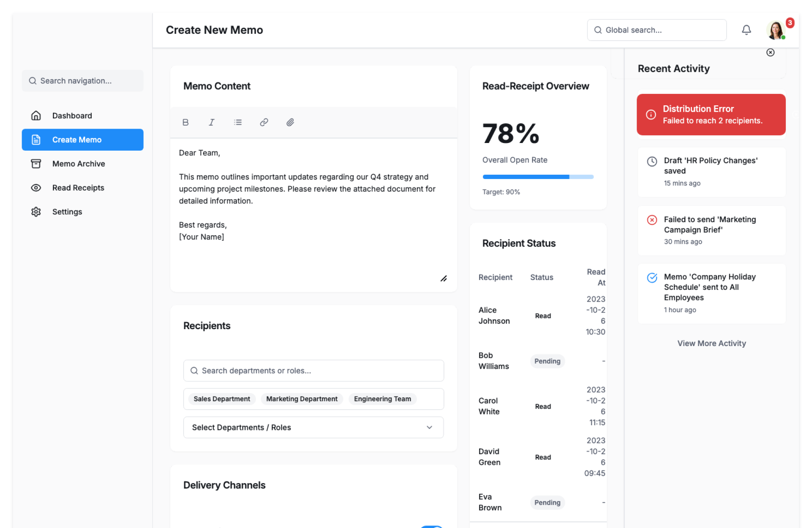Open the Read Receipts page
This screenshot has width=812, height=528.
click(78, 188)
